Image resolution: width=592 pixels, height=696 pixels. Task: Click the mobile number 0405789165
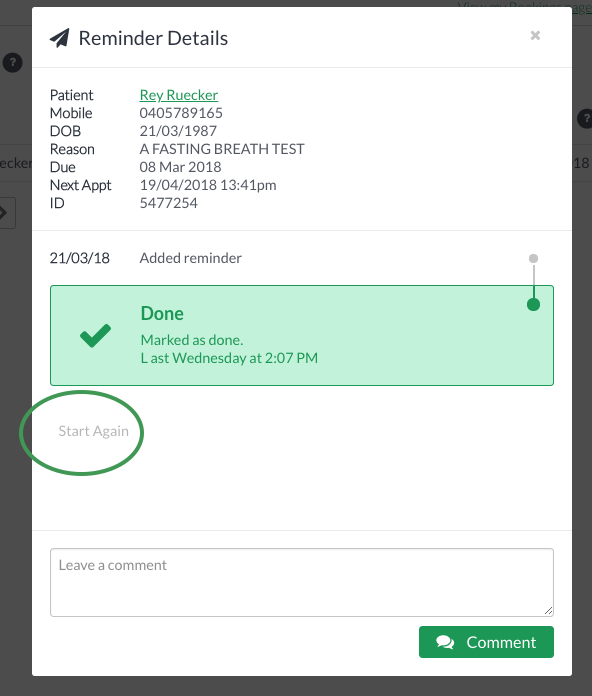(181, 113)
